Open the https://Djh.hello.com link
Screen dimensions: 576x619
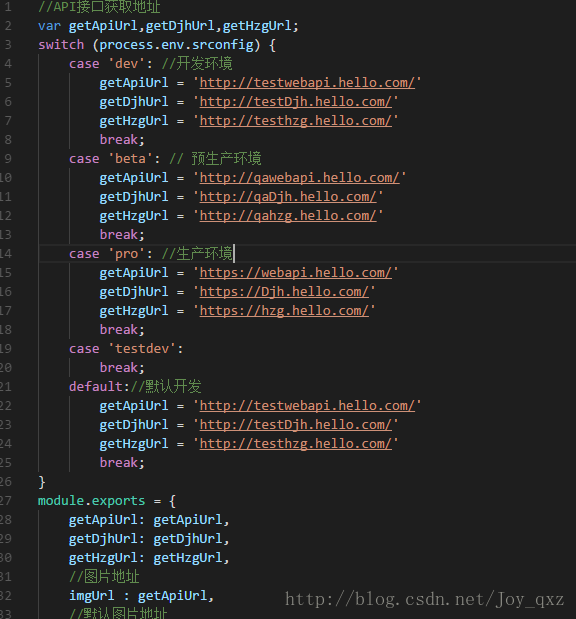tap(284, 292)
